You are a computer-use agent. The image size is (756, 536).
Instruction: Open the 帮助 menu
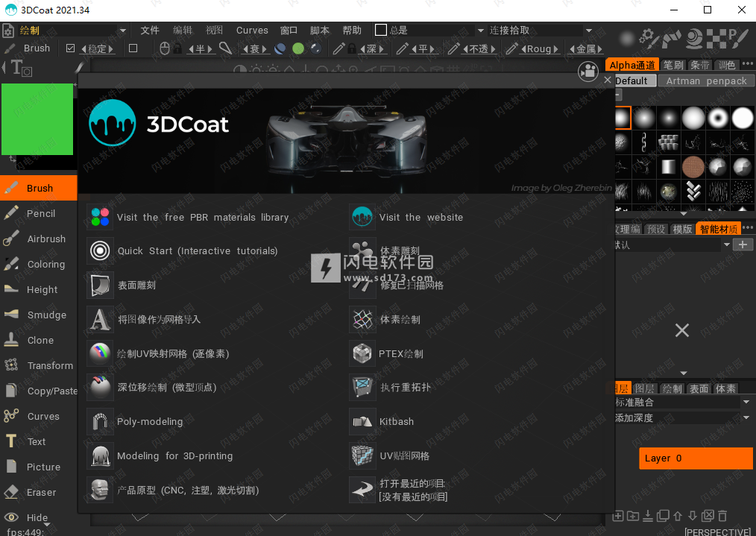pyautogui.click(x=352, y=31)
